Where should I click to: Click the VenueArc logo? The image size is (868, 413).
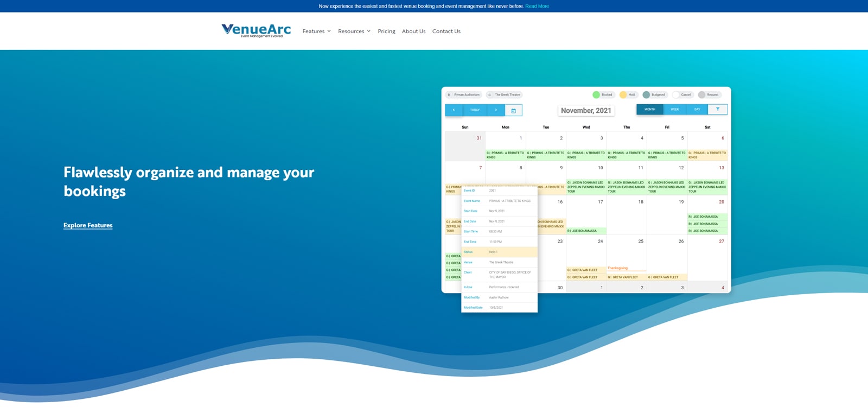point(256,30)
